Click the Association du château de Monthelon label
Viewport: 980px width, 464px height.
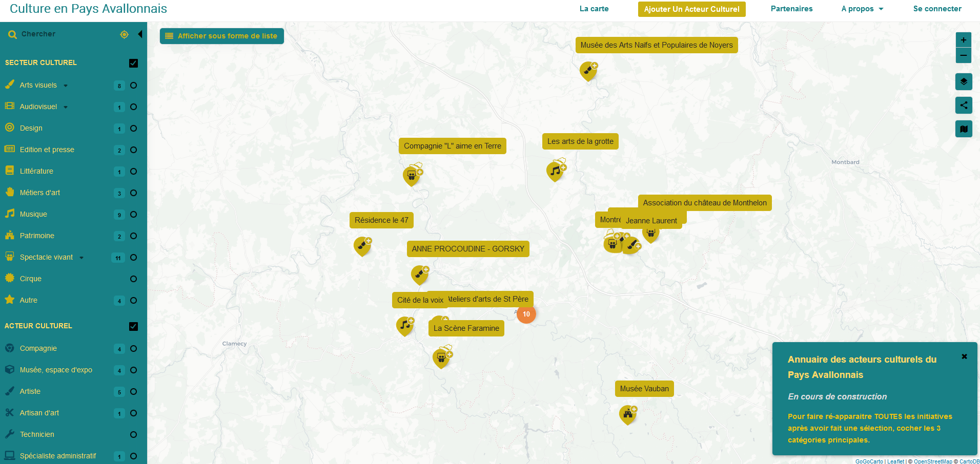705,203
